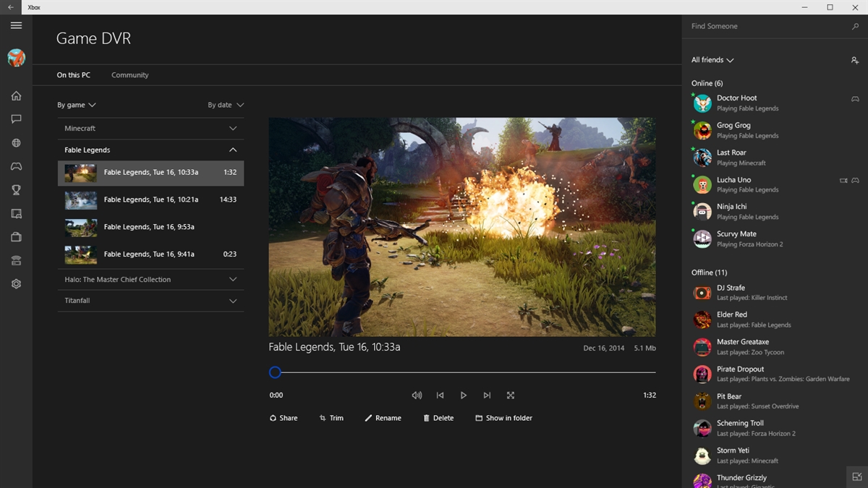Open the Trim tool for this clip
868x488 pixels.
(331, 418)
